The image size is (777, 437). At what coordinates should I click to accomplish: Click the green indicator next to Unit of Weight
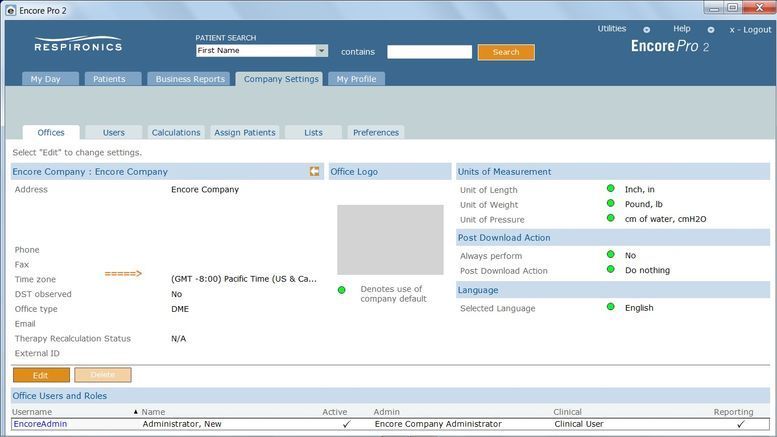[x=610, y=204]
